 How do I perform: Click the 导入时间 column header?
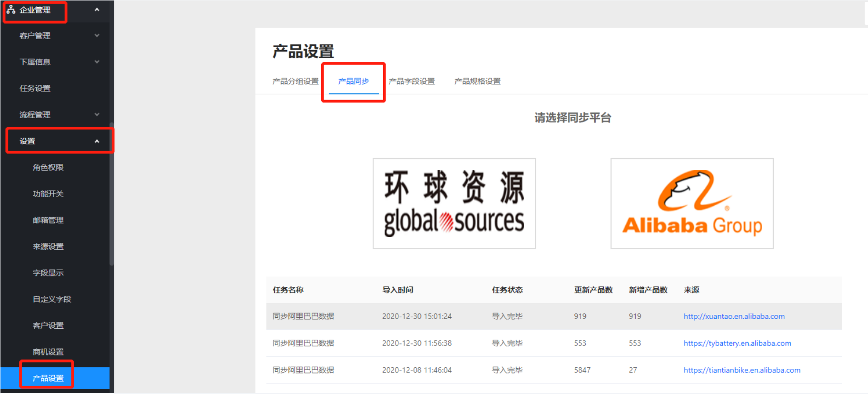tap(398, 290)
